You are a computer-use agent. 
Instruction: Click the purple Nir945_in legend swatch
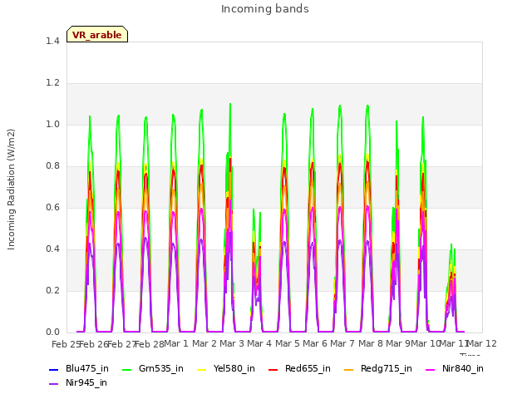coord(53,384)
